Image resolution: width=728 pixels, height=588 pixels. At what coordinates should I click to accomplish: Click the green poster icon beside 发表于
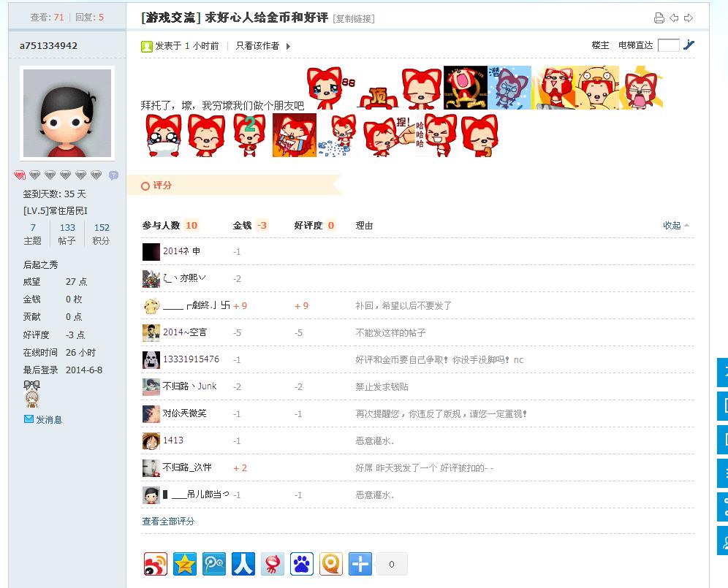tap(147, 46)
